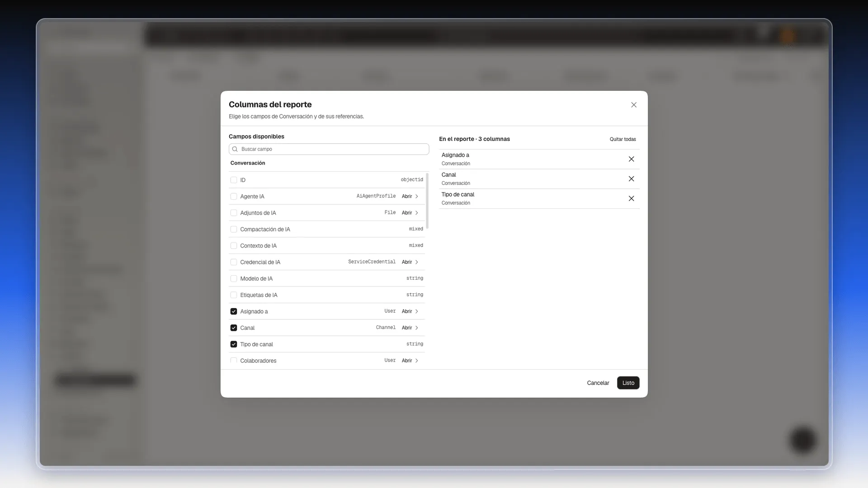
Task: Close the Columnas del reporte dialog
Action: coord(634,105)
